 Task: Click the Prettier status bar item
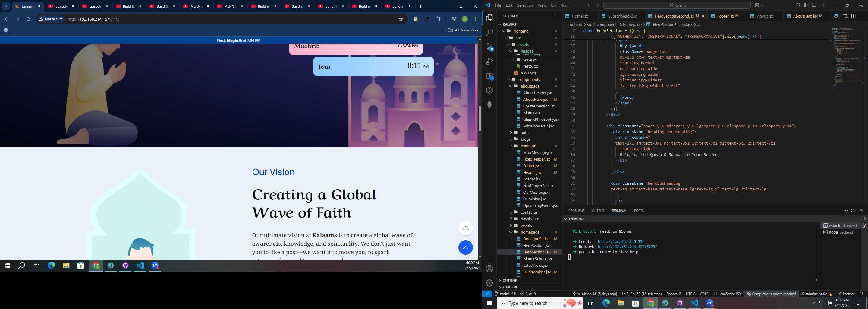pos(846,294)
